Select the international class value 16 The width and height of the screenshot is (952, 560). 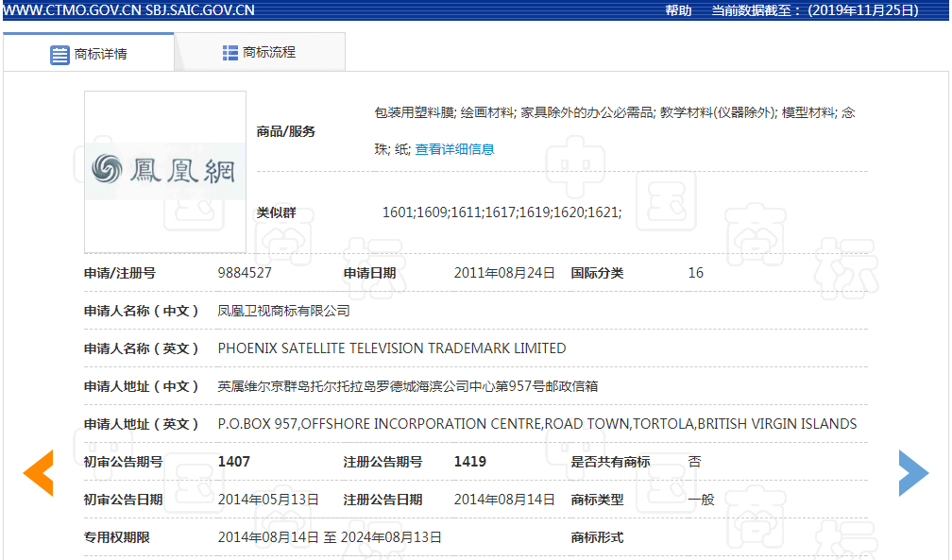coord(695,273)
